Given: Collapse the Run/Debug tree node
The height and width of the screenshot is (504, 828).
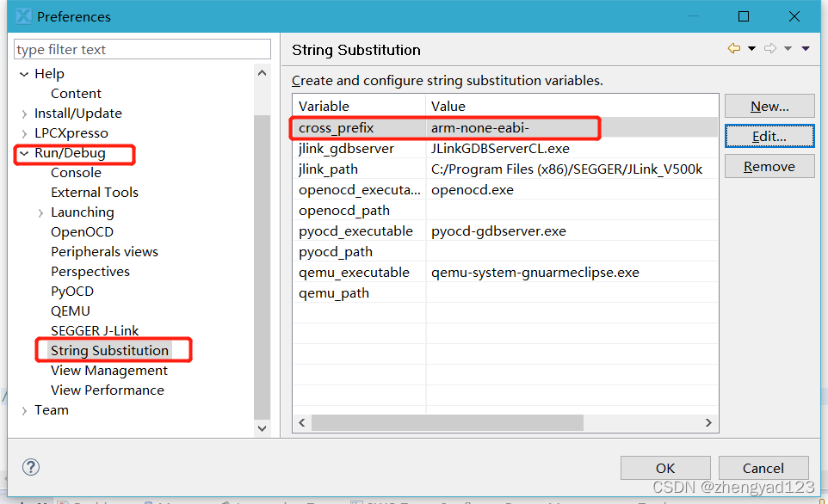Looking at the screenshot, I should [24, 153].
